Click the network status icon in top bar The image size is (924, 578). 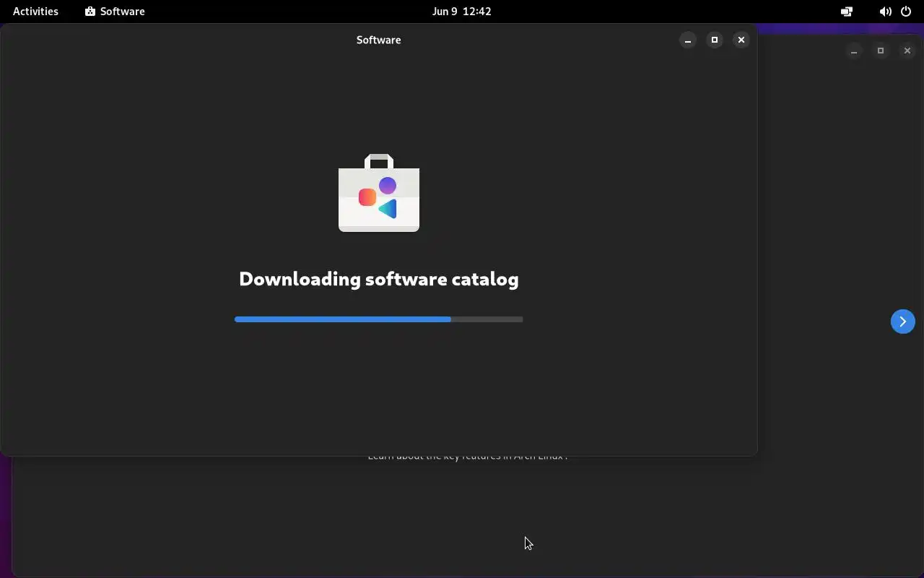pyautogui.click(x=847, y=12)
